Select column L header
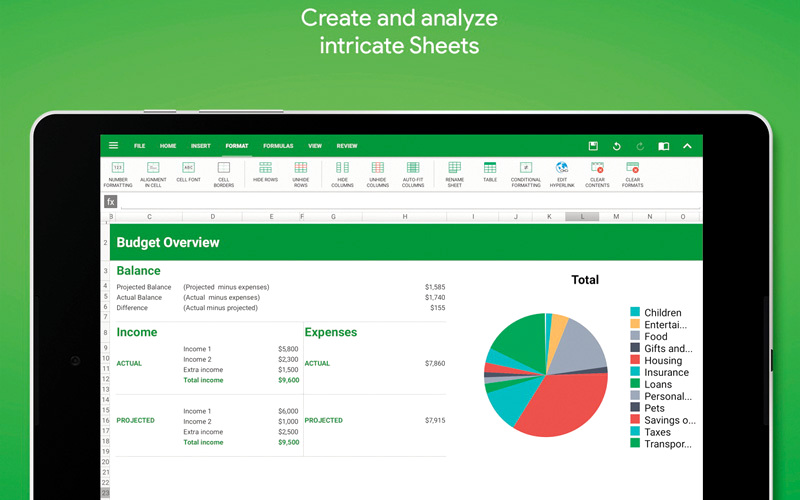 [581, 216]
